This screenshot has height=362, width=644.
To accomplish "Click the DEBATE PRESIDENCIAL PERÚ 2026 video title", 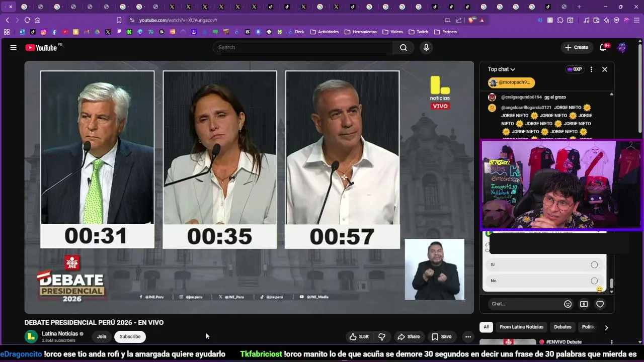I will click(94, 323).
